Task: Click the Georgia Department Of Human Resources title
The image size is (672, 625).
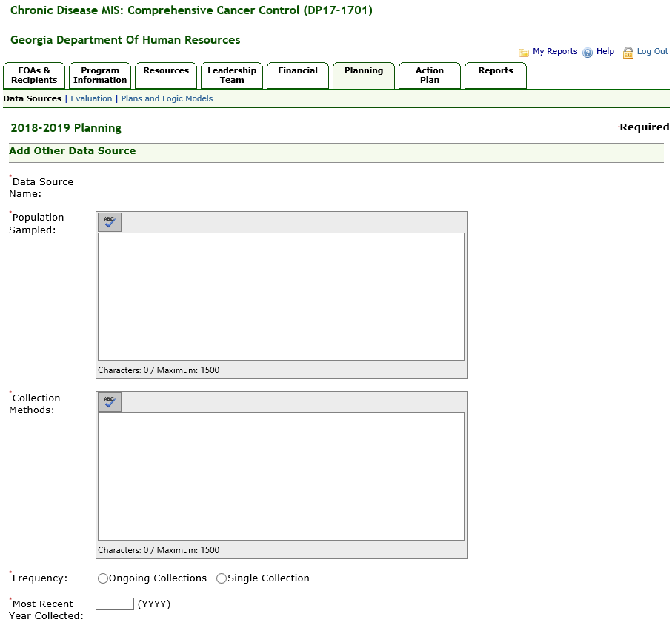Action: tap(125, 40)
